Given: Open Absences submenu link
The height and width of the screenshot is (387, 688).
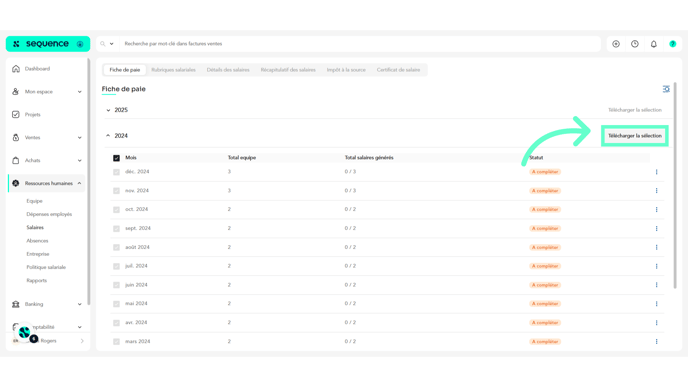Looking at the screenshot, I should coord(37,241).
